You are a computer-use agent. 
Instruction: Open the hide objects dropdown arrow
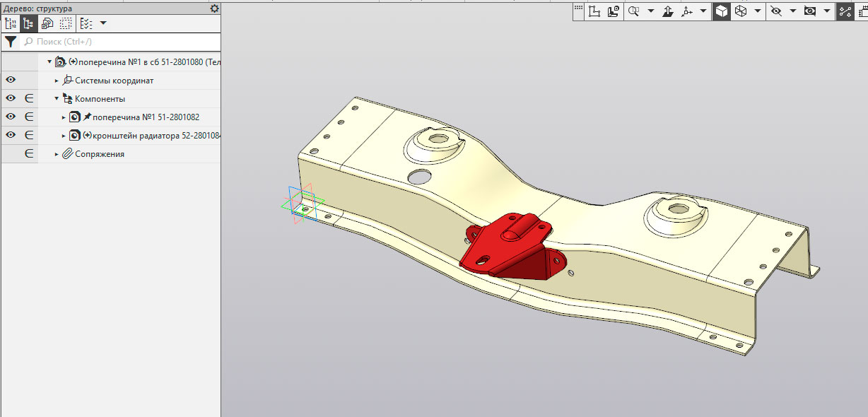tap(793, 11)
